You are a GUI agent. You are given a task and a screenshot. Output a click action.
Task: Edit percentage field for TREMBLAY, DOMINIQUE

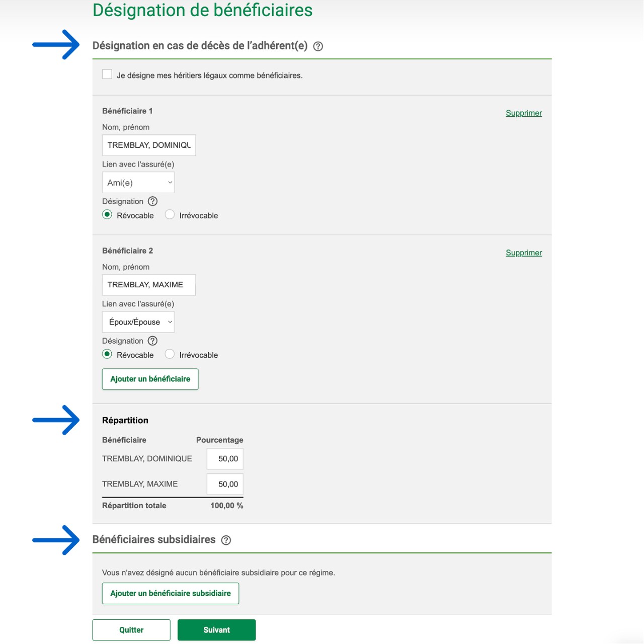pyautogui.click(x=225, y=459)
